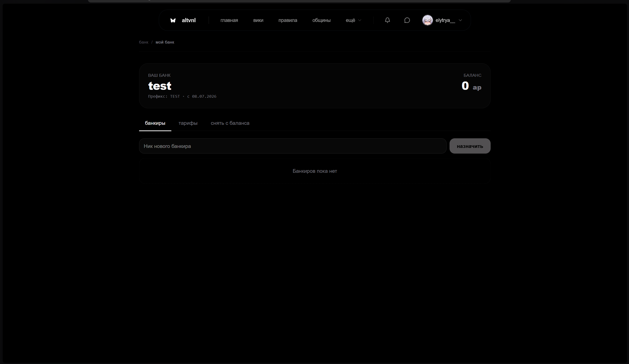
Task: Expand the elytrya__ account dropdown chevron
Action: tap(460, 20)
